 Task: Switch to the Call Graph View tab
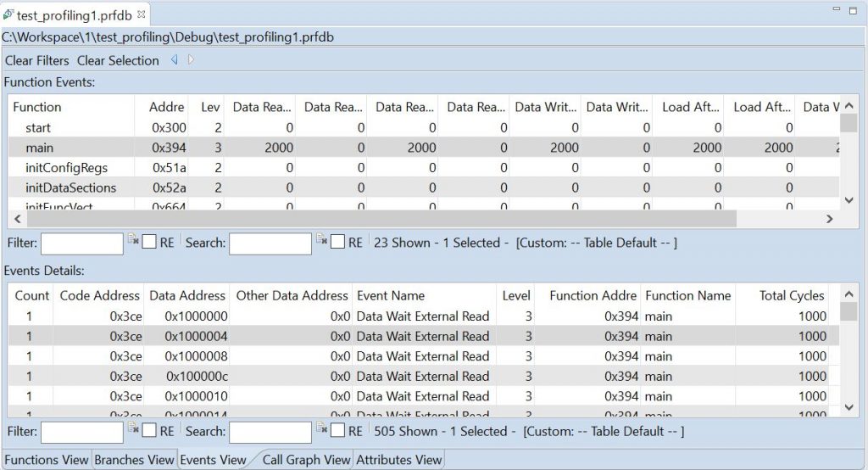[306, 460]
